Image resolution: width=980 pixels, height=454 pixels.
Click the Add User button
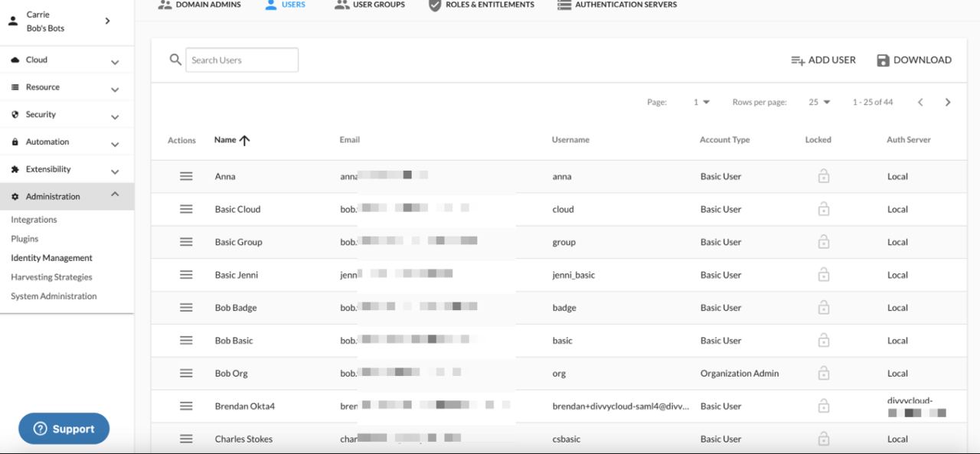click(823, 60)
